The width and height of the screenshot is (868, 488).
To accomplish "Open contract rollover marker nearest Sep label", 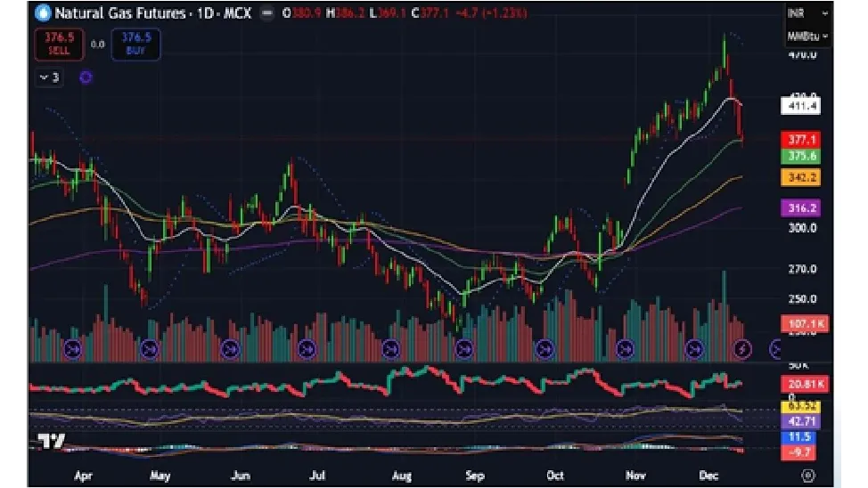I will (x=464, y=348).
